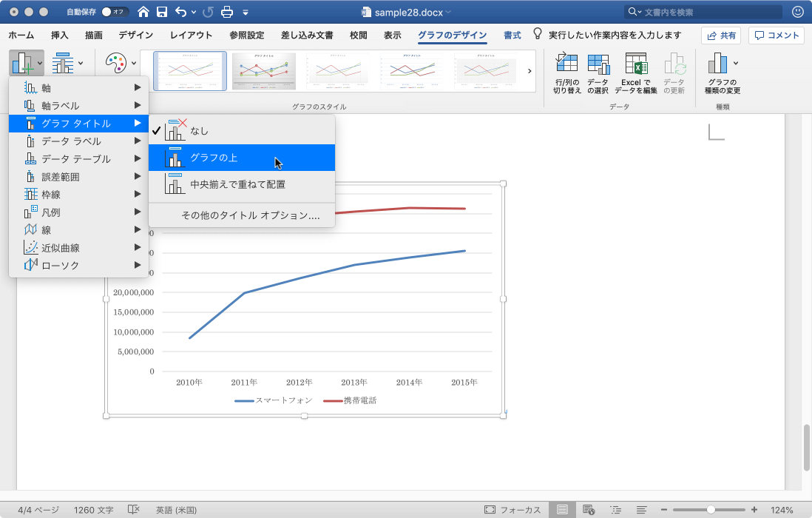Open the データ ラベル submenu

point(78,141)
